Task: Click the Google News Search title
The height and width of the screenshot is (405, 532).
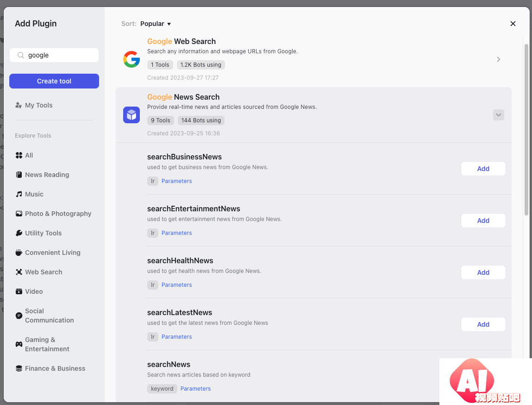Action: [x=183, y=97]
